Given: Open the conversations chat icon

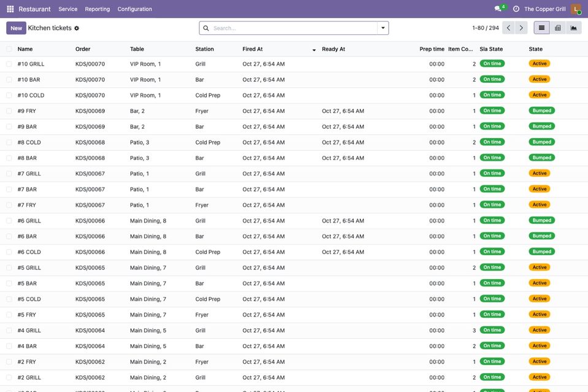Looking at the screenshot, I should pos(498,9).
